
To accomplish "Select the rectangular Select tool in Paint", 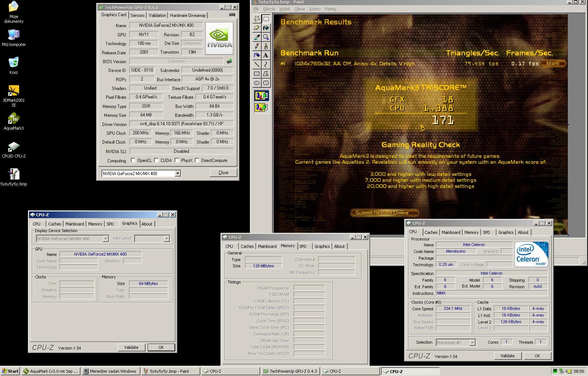I will (266, 19).
